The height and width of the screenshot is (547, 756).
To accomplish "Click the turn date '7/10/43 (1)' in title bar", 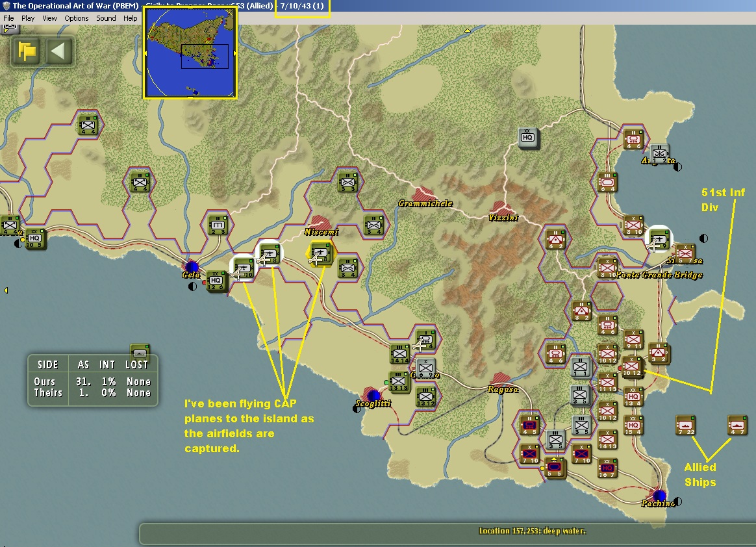I will 302,6.
